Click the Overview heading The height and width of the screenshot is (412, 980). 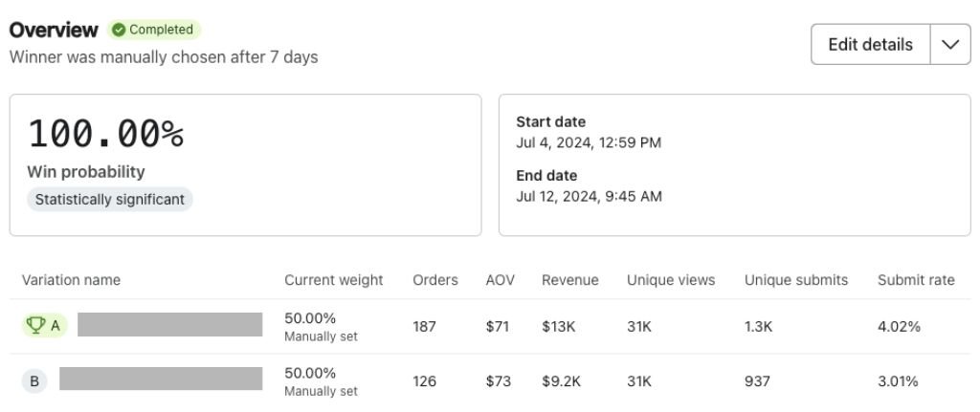(54, 30)
